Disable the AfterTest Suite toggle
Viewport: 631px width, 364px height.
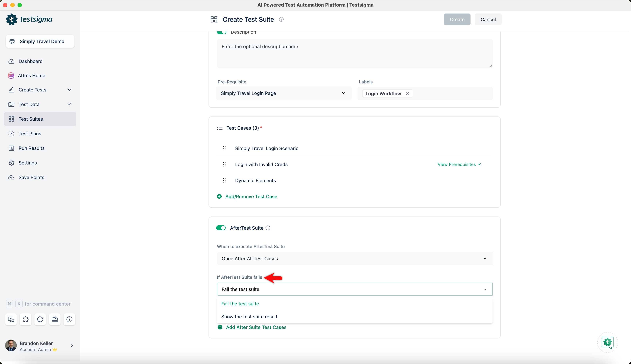point(221,228)
